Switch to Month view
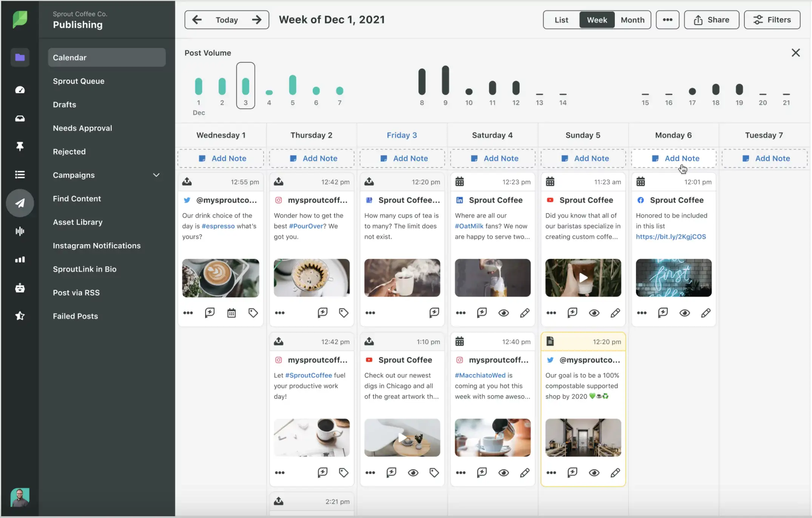 (x=632, y=20)
